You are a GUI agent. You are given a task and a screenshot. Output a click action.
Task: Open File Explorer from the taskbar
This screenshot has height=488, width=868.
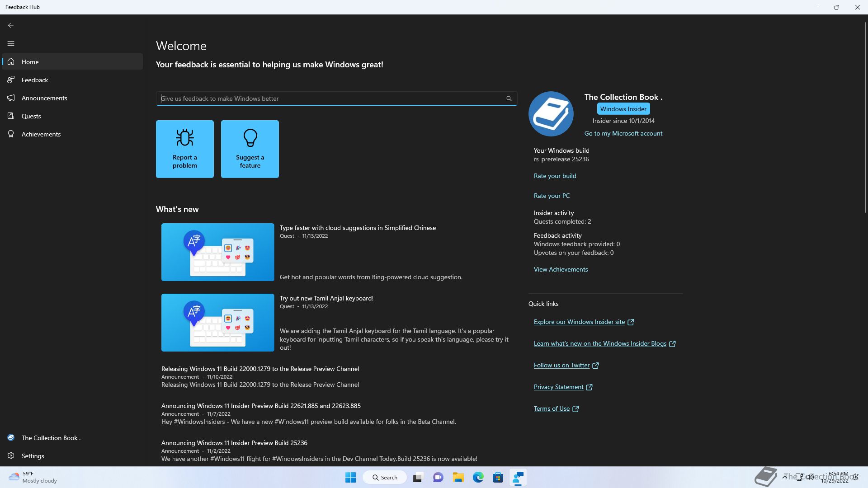[458, 478]
